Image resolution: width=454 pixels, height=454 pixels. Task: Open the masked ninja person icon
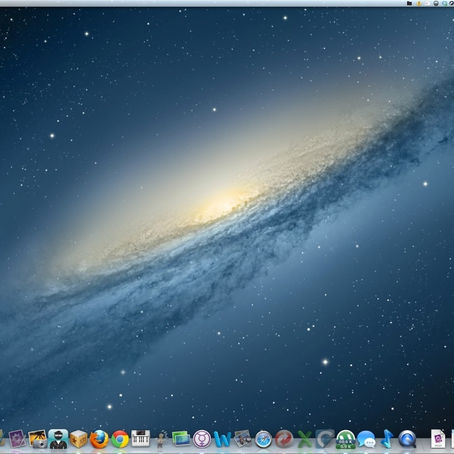[x=58, y=439]
